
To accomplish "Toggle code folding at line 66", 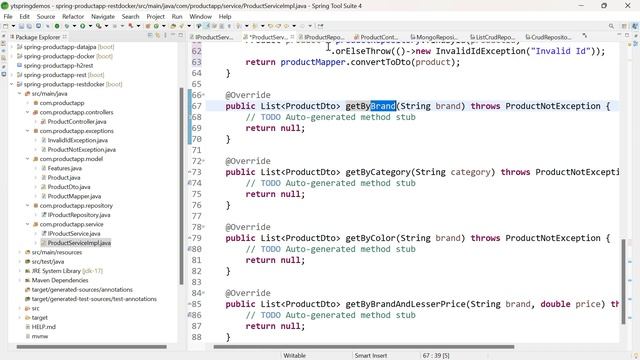I will click(204, 95).
